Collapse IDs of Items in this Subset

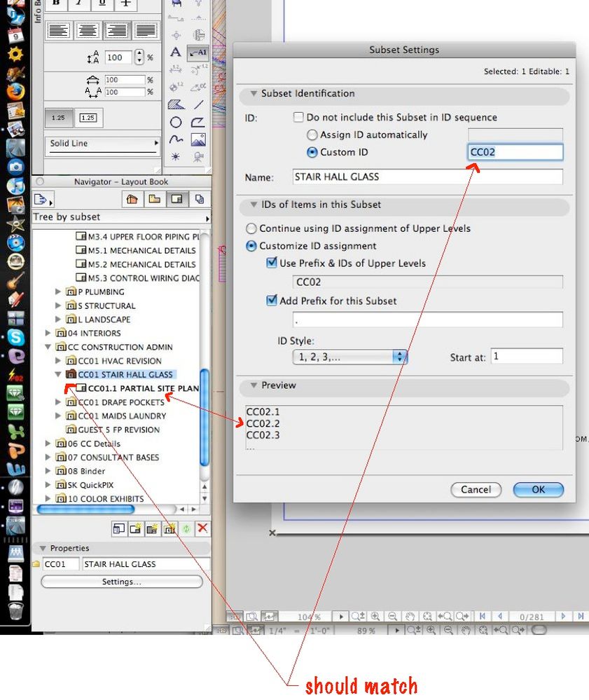coord(254,205)
